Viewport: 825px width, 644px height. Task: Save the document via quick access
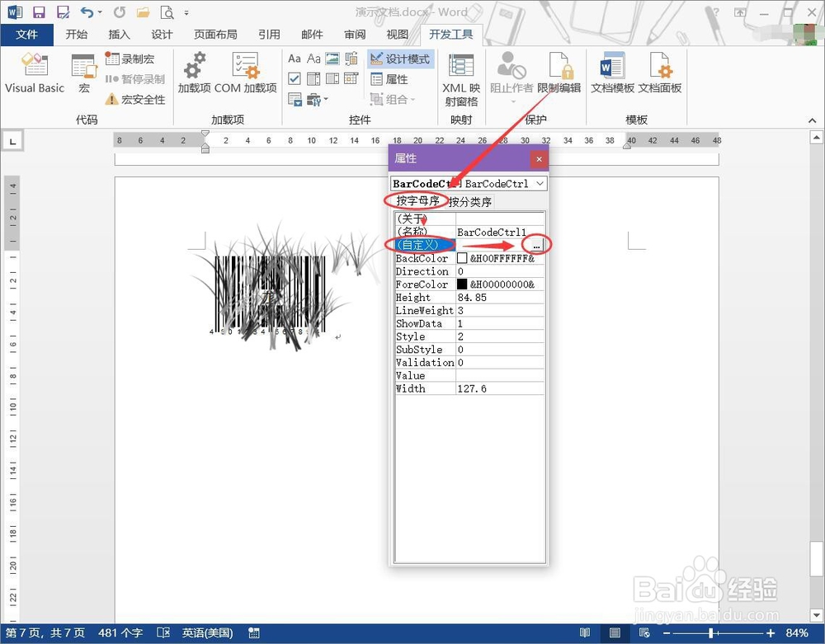point(39,12)
